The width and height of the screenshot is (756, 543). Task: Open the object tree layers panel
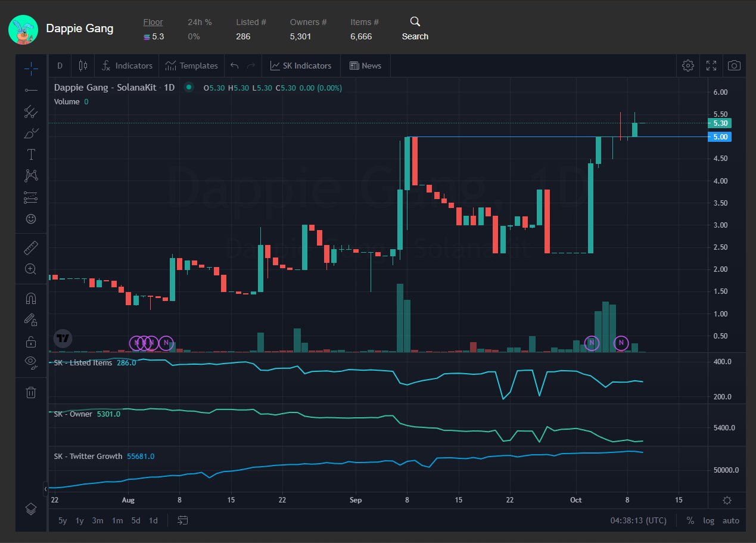(31, 508)
